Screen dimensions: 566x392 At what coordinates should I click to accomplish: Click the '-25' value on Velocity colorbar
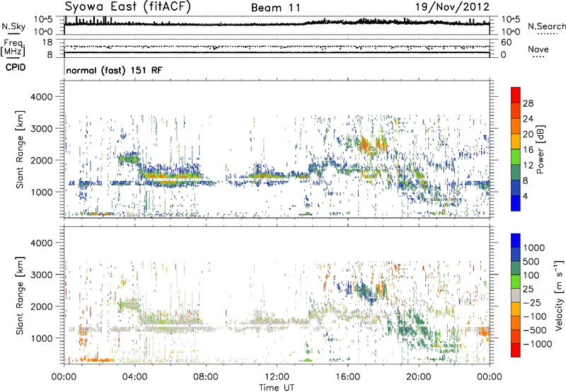click(x=531, y=303)
